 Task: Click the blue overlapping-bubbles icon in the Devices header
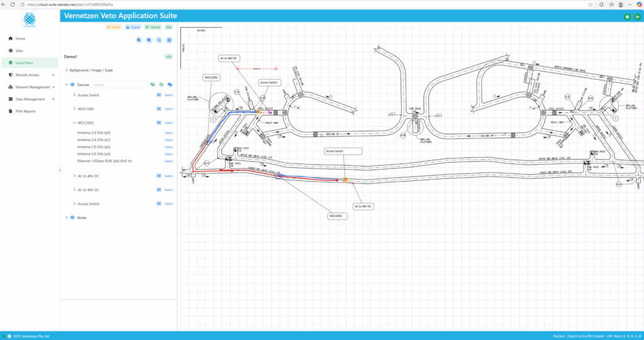pos(170,85)
